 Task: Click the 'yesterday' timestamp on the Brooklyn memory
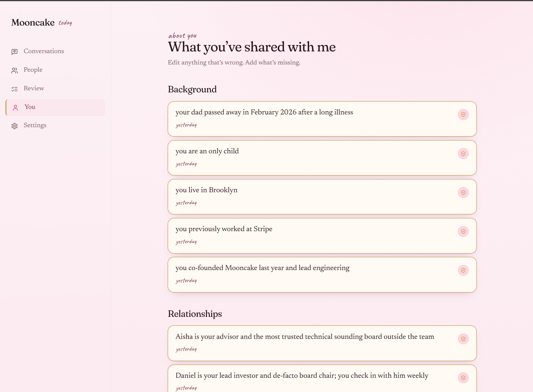[x=186, y=203]
